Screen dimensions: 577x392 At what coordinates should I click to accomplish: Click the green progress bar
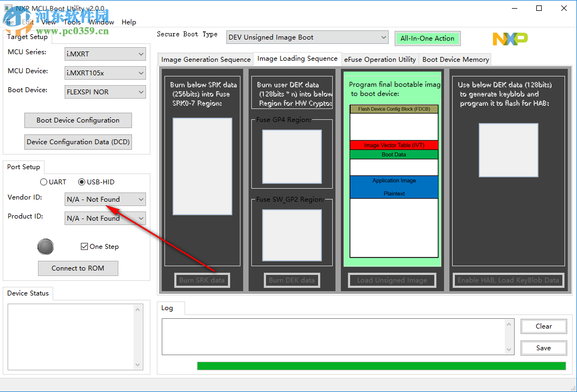click(380, 365)
